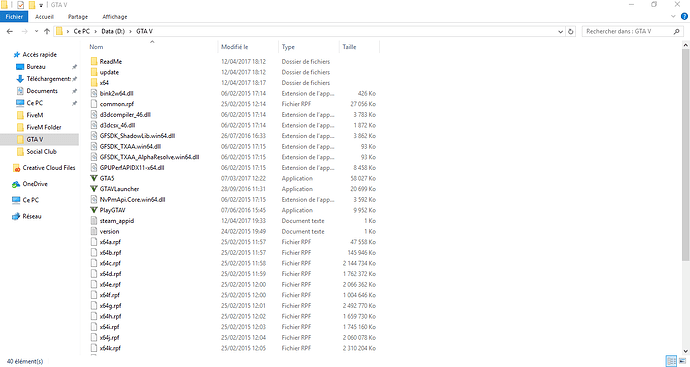Select the steam_appid text document icon
The height and width of the screenshot is (367, 690).
point(94,220)
